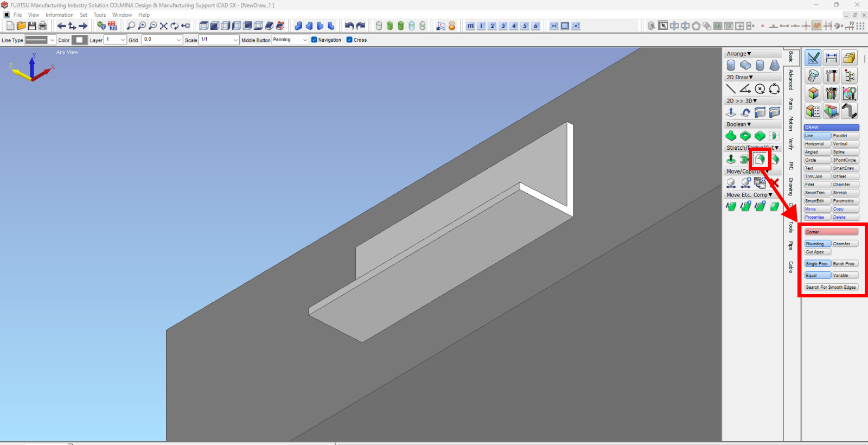868x445 pixels.
Task: Select the Rounding corner option
Action: tap(817, 244)
